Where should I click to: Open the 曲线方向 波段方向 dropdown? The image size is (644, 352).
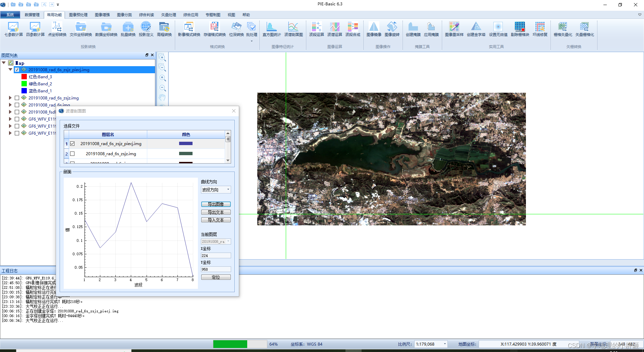click(x=216, y=190)
